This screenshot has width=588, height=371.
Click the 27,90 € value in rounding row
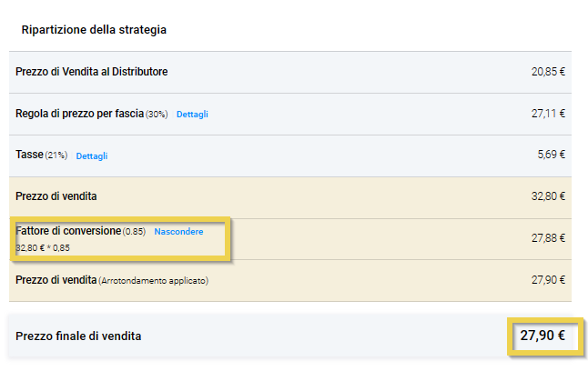[x=548, y=280]
